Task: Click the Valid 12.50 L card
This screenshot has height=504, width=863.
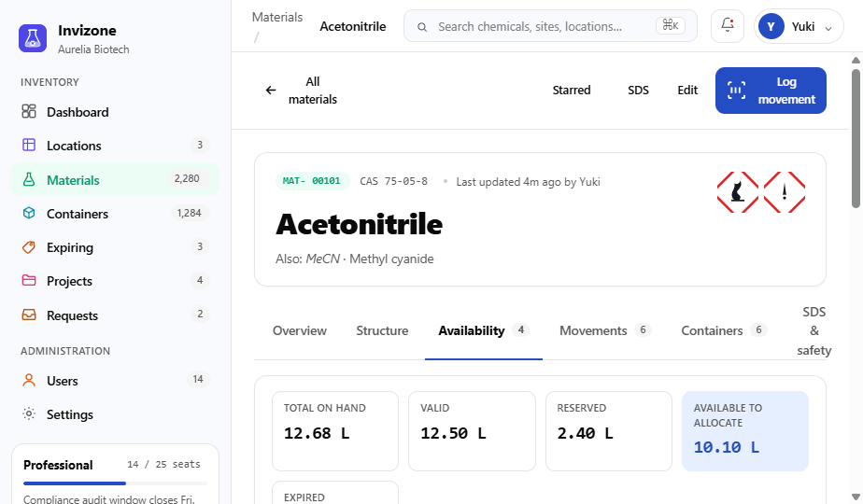Action: coord(472,431)
